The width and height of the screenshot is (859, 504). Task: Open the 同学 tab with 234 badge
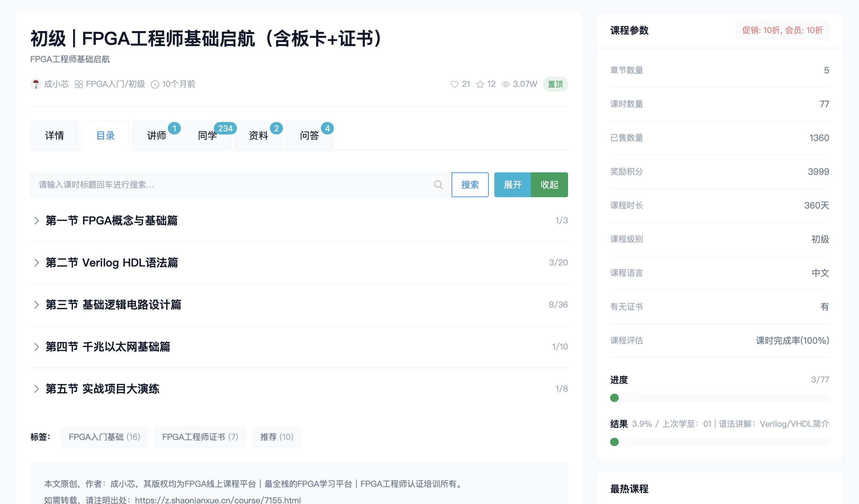[208, 135]
